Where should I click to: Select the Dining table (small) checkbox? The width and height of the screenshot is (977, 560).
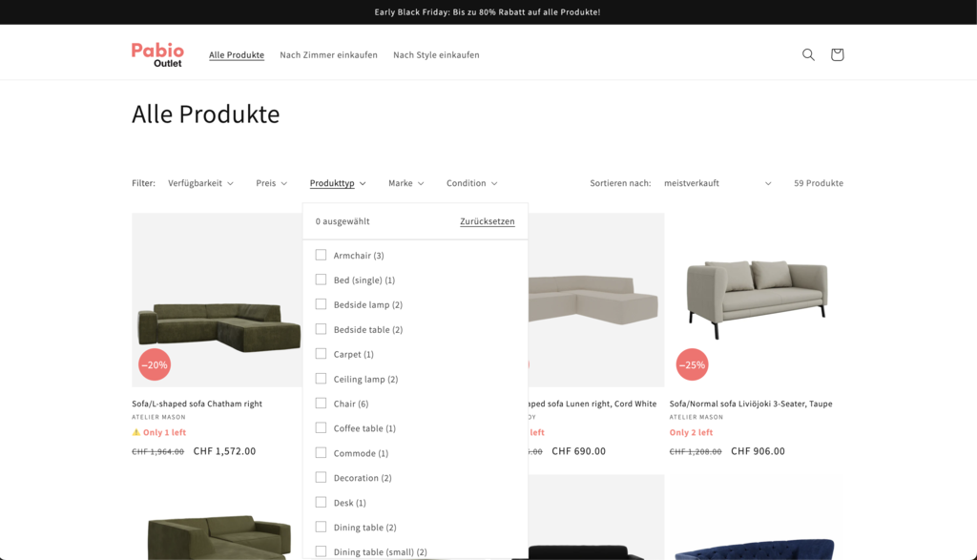321,551
